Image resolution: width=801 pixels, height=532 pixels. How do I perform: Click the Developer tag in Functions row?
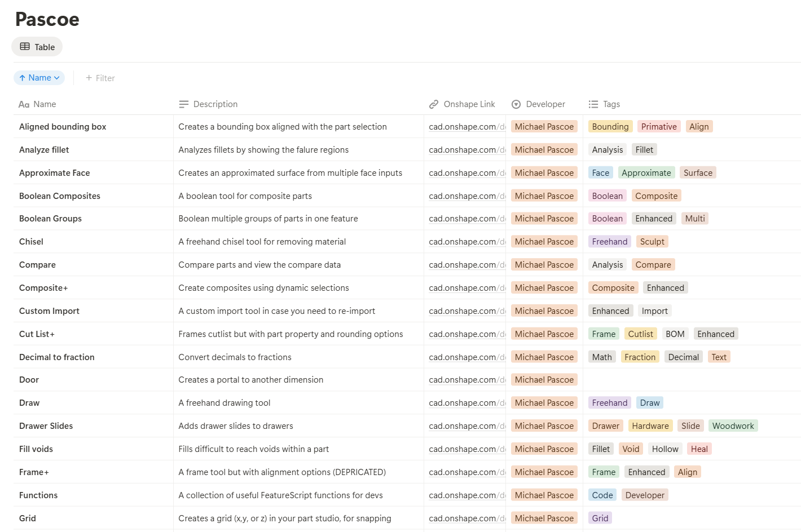(645, 495)
